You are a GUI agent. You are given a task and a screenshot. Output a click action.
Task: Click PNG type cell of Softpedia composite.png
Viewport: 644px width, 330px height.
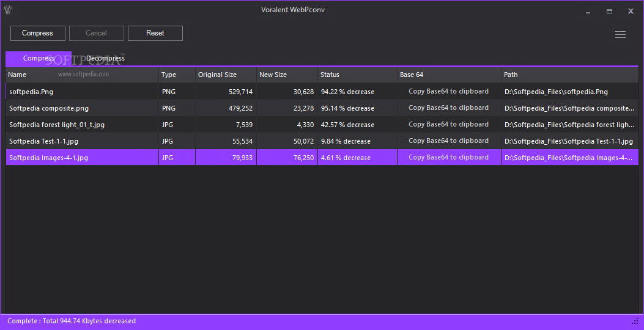click(x=169, y=108)
